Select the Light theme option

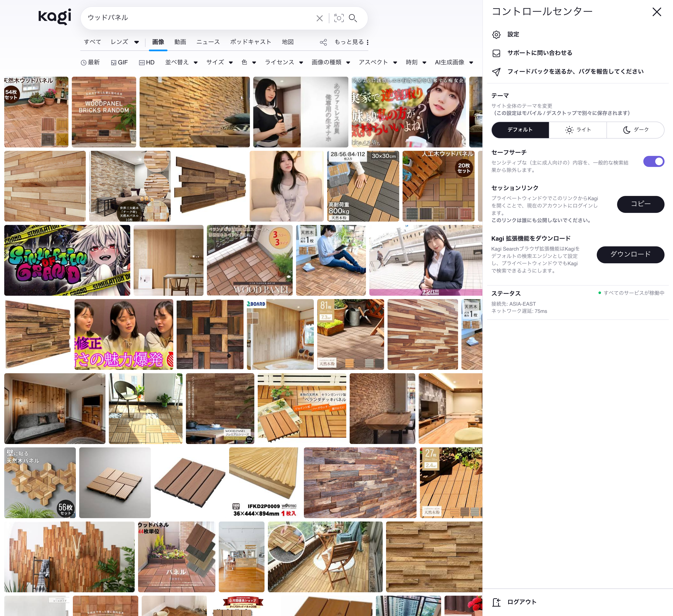(x=577, y=130)
